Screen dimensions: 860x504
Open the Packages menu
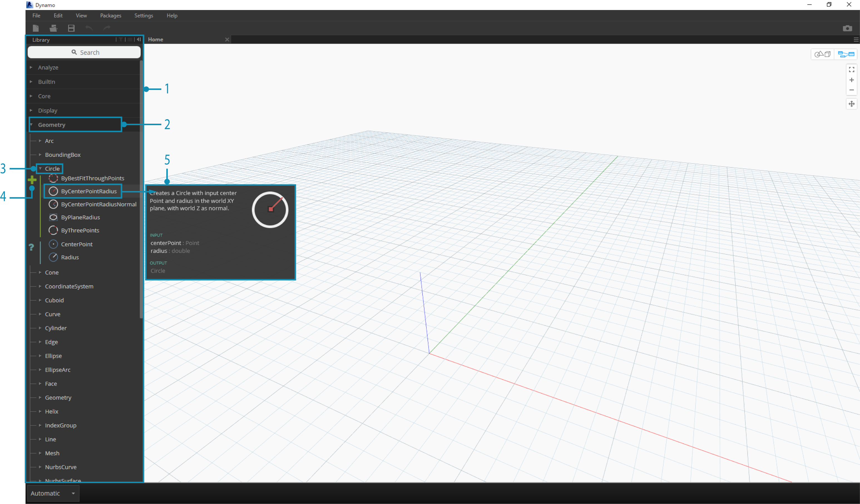(x=111, y=15)
